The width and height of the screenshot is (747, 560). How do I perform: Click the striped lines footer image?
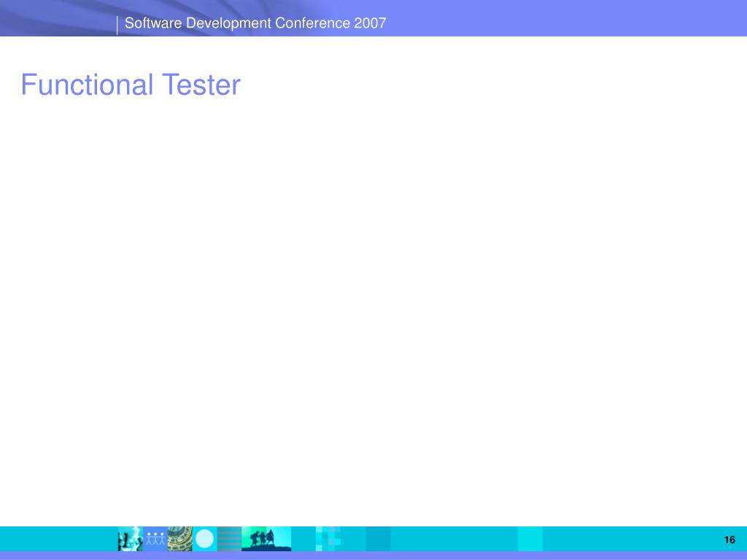(x=229, y=539)
